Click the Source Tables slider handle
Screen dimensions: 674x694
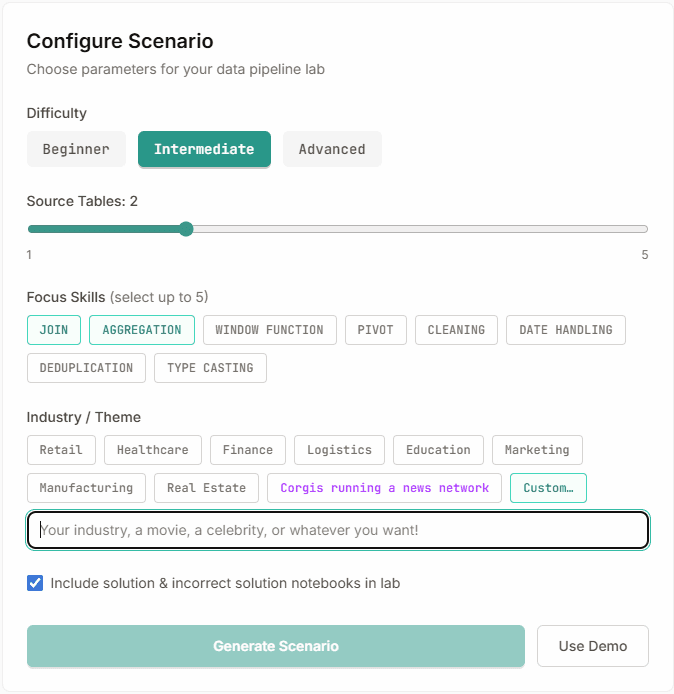pyautogui.click(x=186, y=229)
